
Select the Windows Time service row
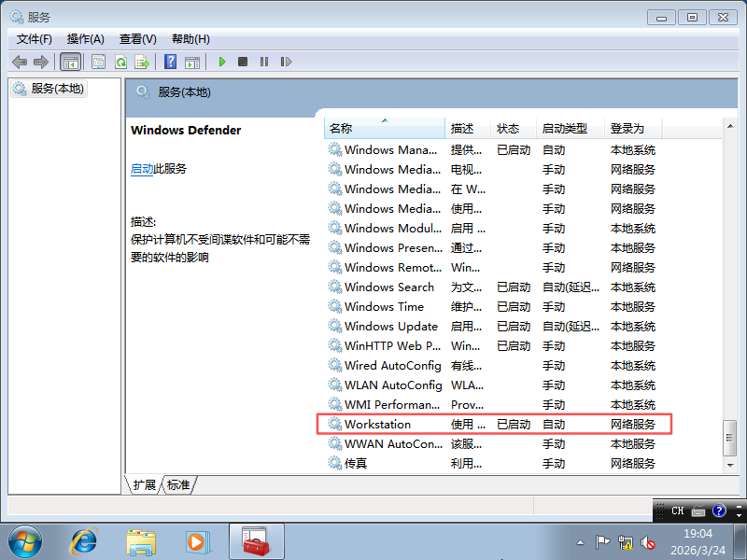tap(493, 307)
